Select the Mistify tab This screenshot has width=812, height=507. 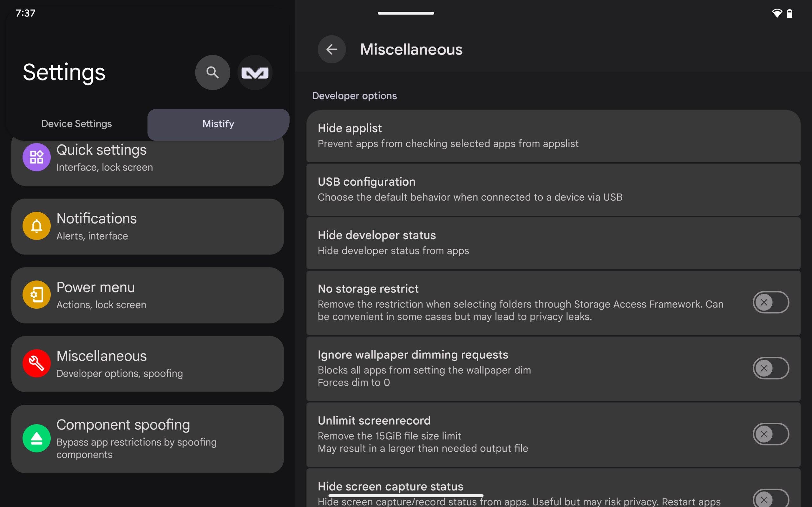[218, 124]
